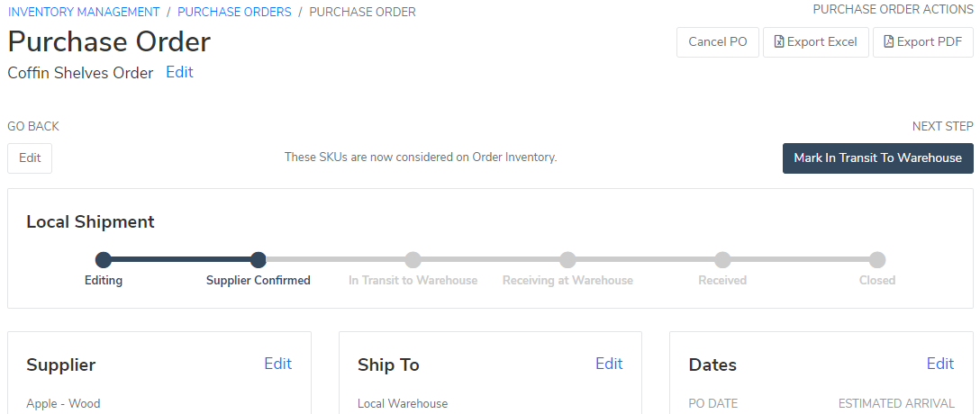Click the Export Excel button label

[x=821, y=42]
